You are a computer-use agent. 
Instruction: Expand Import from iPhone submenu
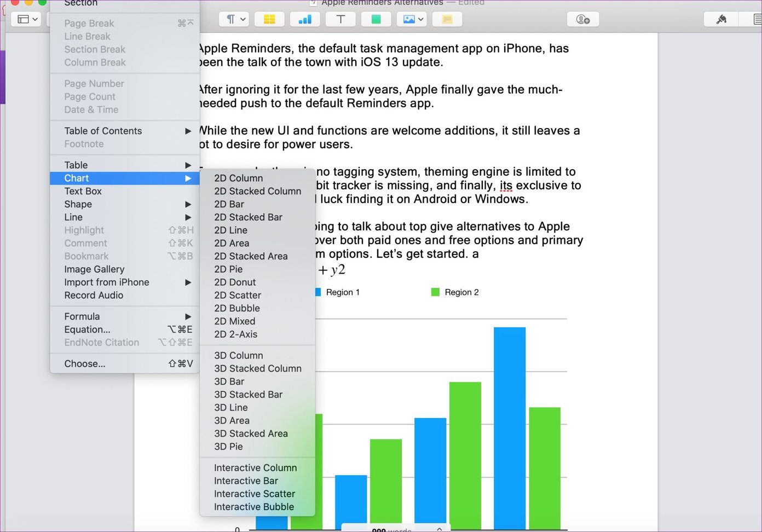pos(124,282)
